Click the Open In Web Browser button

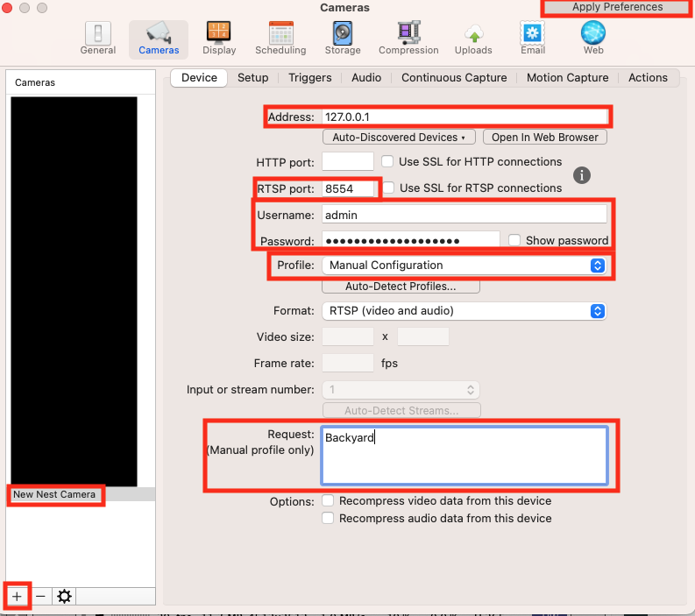[x=545, y=138]
